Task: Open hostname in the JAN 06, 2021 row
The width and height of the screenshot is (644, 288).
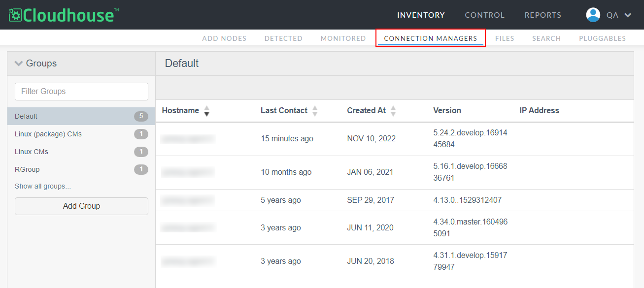Action: pos(188,172)
